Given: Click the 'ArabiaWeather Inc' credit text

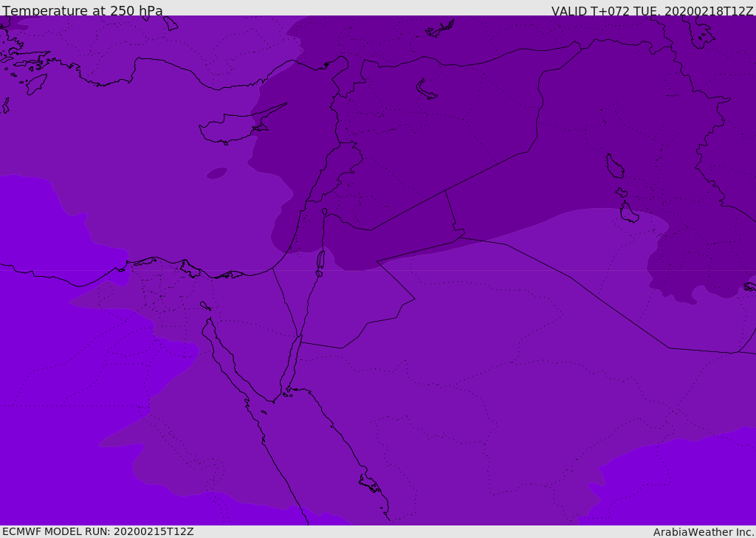Looking at the screenshot, I should click(x=703, y=532).
